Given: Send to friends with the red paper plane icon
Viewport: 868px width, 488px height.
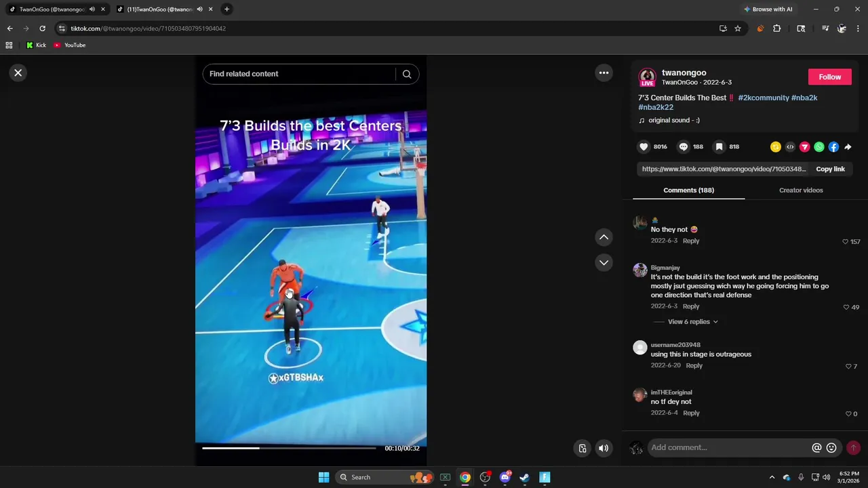Looking at the screenshot, I should tap(805, 147).
